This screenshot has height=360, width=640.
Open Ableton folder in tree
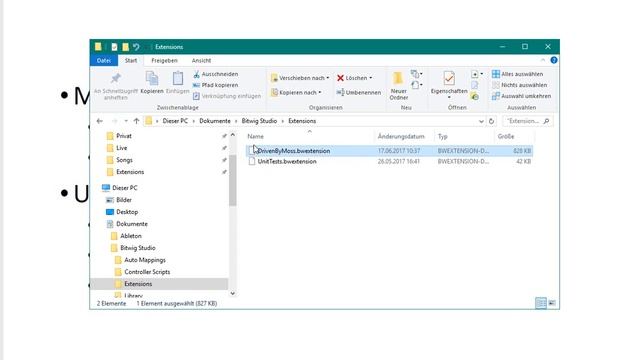pyautogui.click(x=130, y=236)
